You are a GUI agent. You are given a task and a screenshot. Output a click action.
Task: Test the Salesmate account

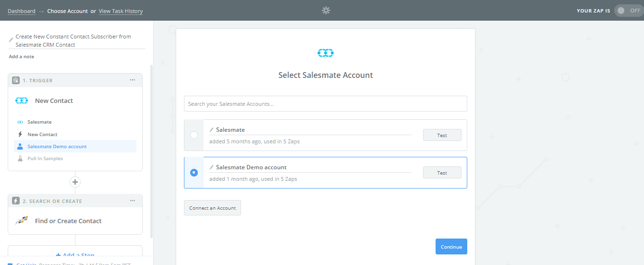click(x=442, y=135)
